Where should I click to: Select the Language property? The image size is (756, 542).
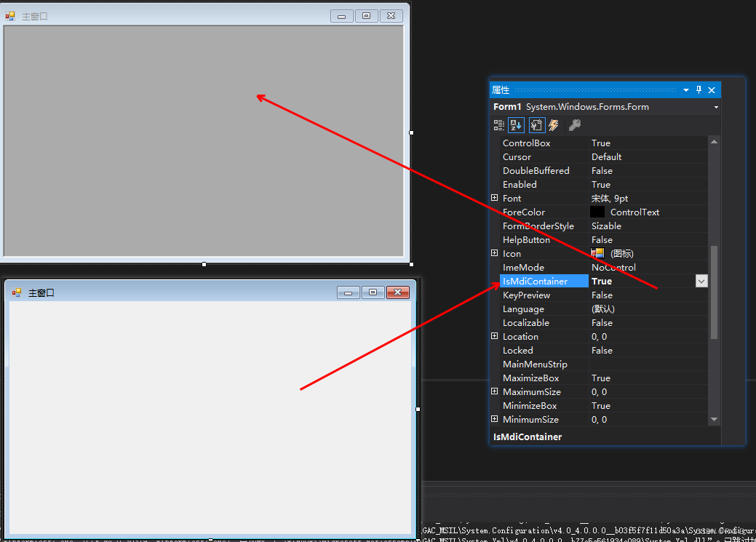click(524, 309)
